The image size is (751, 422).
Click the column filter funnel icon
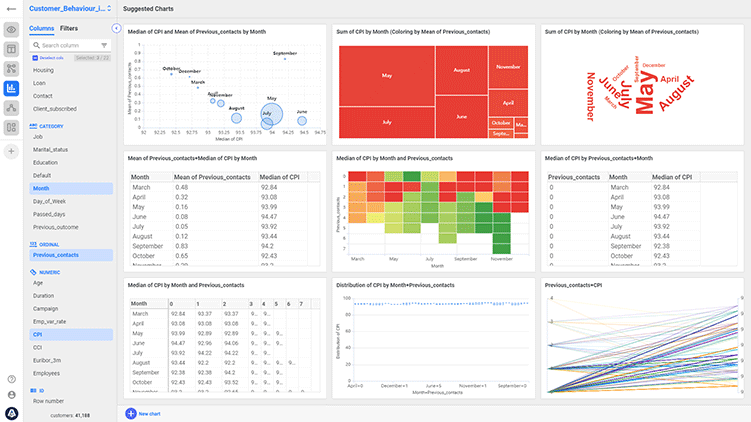click(104, 46)
